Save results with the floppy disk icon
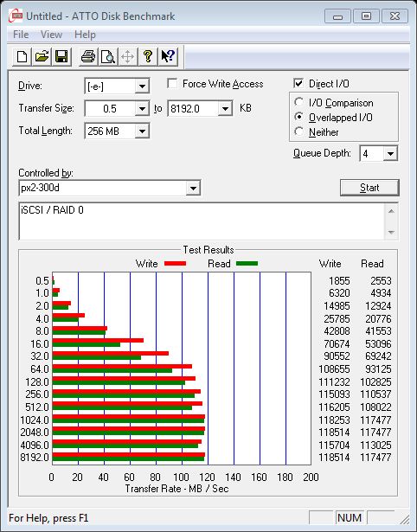Viewport: 417px width, 532px height. pyautogui.click(x=61, y=56)
